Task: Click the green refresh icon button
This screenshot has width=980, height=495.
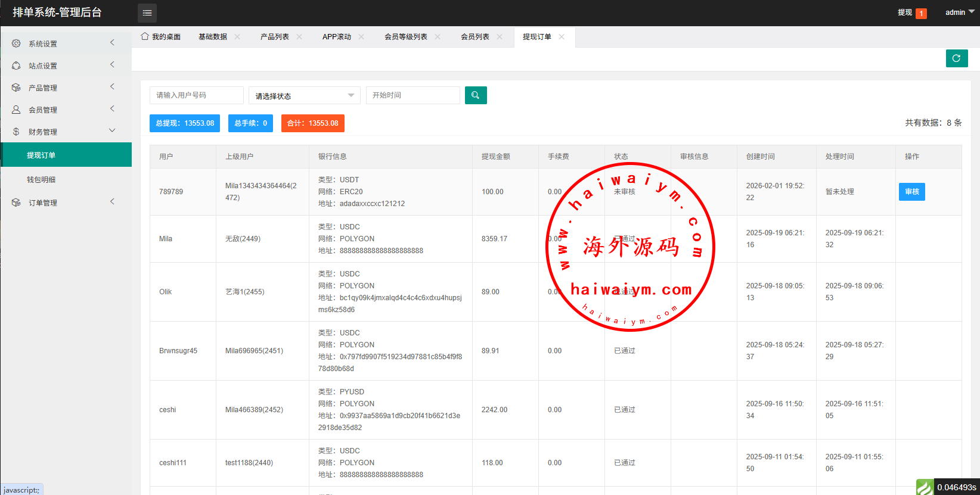Action: (956, 58)
